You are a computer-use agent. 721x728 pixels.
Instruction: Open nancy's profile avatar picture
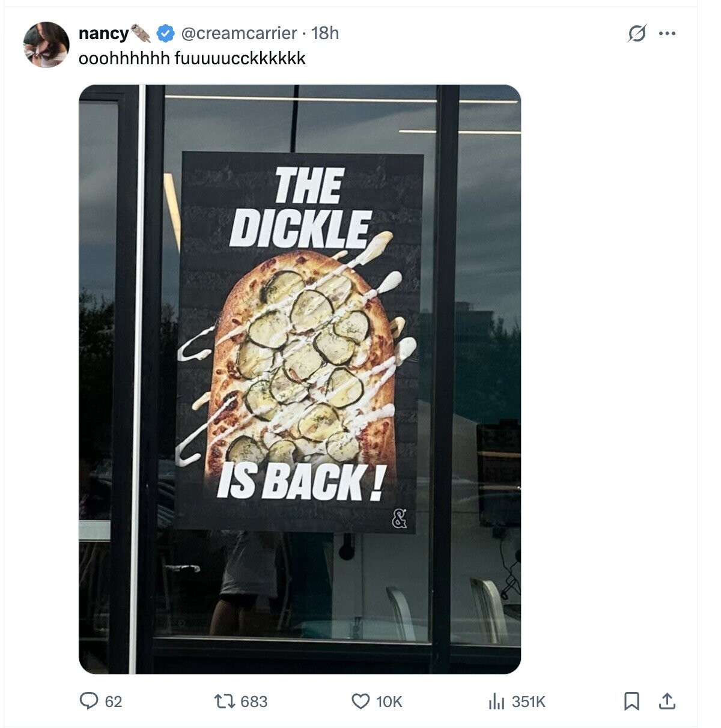(46, 44)
